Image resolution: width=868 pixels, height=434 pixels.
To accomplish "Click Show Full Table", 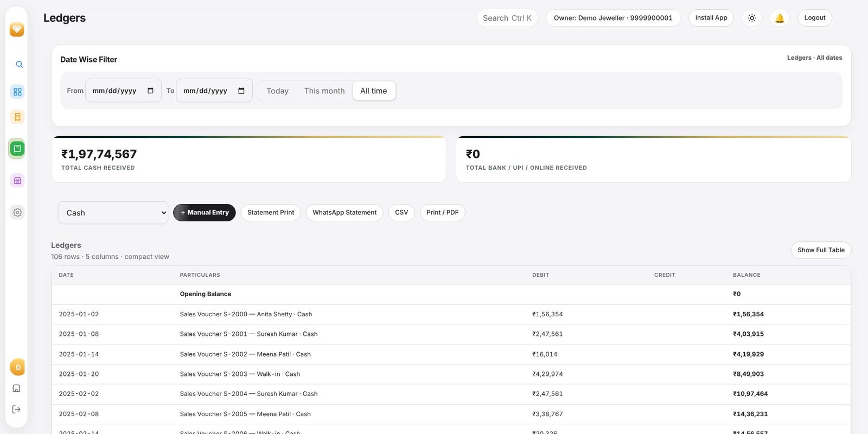I will 821,250.
